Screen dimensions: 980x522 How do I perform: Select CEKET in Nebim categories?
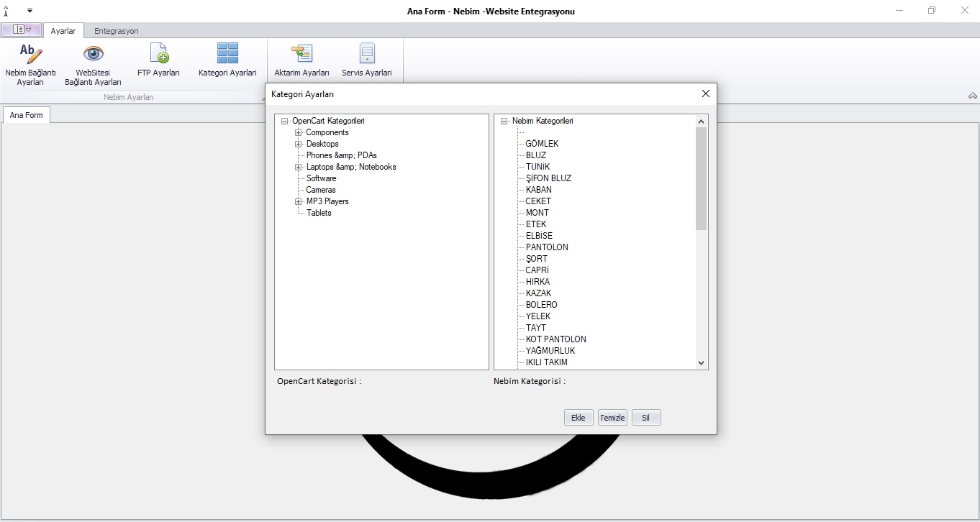(x=538, y=201)
